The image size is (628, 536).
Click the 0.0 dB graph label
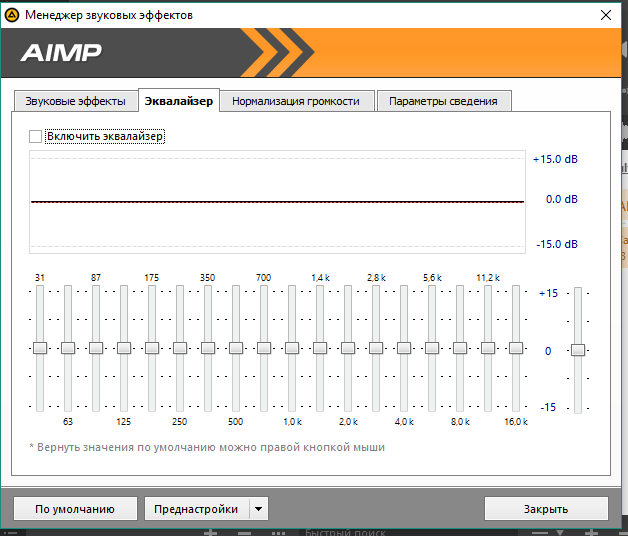[x=562, y=199]
